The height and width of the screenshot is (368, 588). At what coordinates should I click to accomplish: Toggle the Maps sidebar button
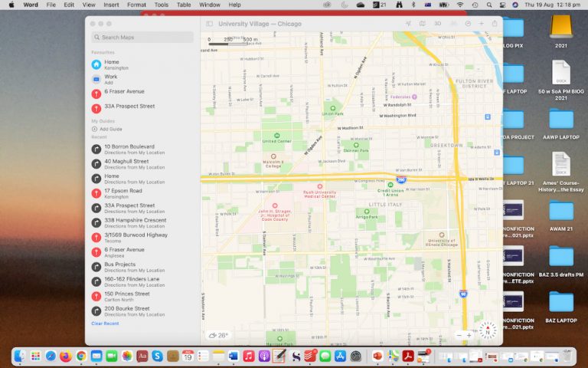pos(209,24)
